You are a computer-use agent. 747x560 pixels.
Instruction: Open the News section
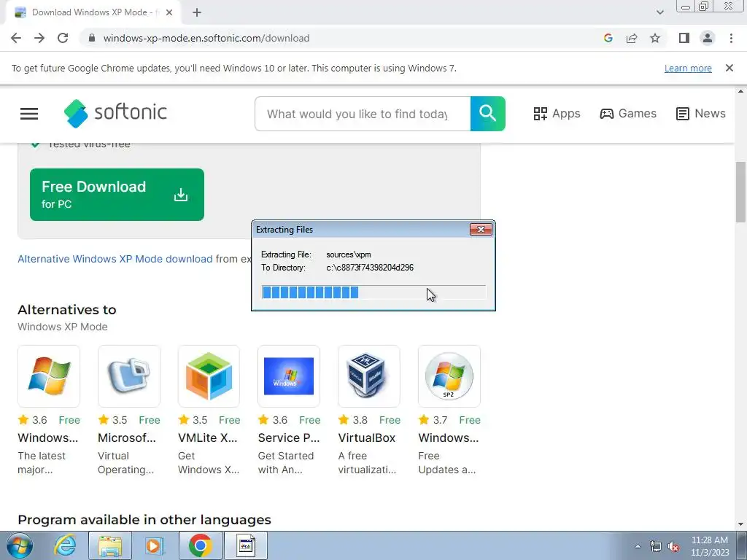pyautogui.click(x=700, y=113)
